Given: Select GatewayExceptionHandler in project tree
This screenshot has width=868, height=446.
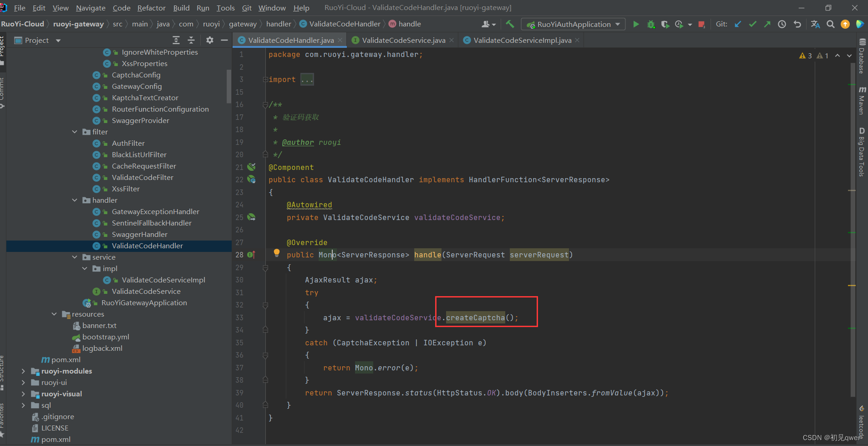Looking at the screenshot, I should point(155,211).
